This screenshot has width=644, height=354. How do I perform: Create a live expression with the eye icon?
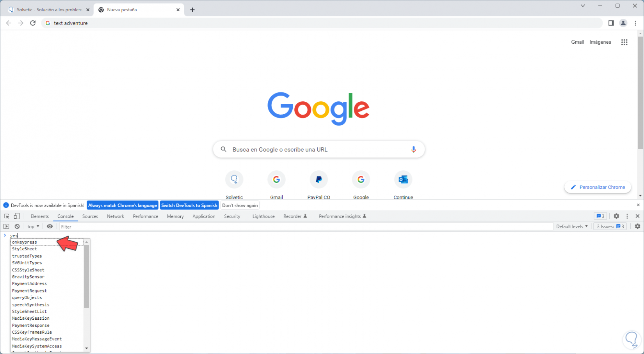pyautogui.click(x=50, y=227)
